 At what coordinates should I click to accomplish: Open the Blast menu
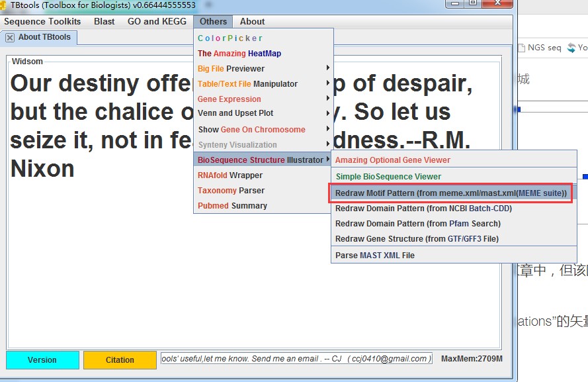point(105,21)
